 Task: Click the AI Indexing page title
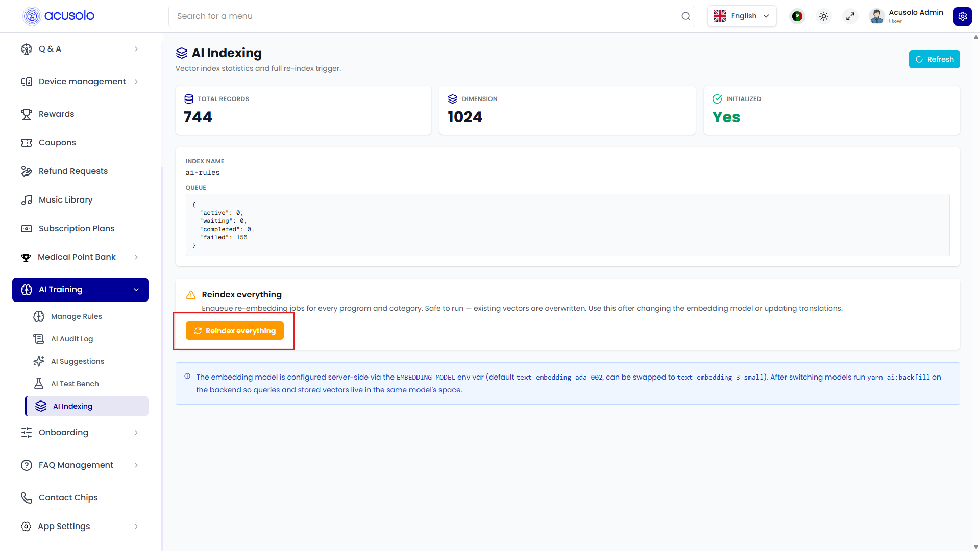(x=227, y=53)
